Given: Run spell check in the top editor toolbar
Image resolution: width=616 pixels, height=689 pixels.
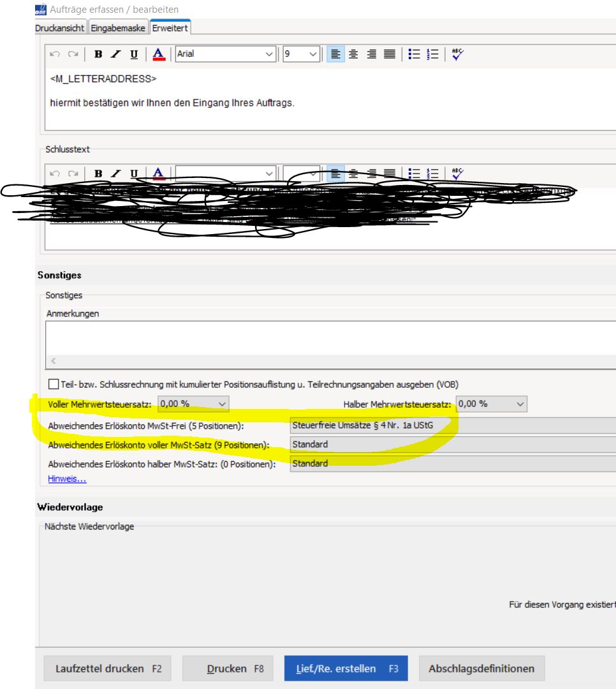Looking at the screenshot, I should pyautogui.click(x=457, y=54).
